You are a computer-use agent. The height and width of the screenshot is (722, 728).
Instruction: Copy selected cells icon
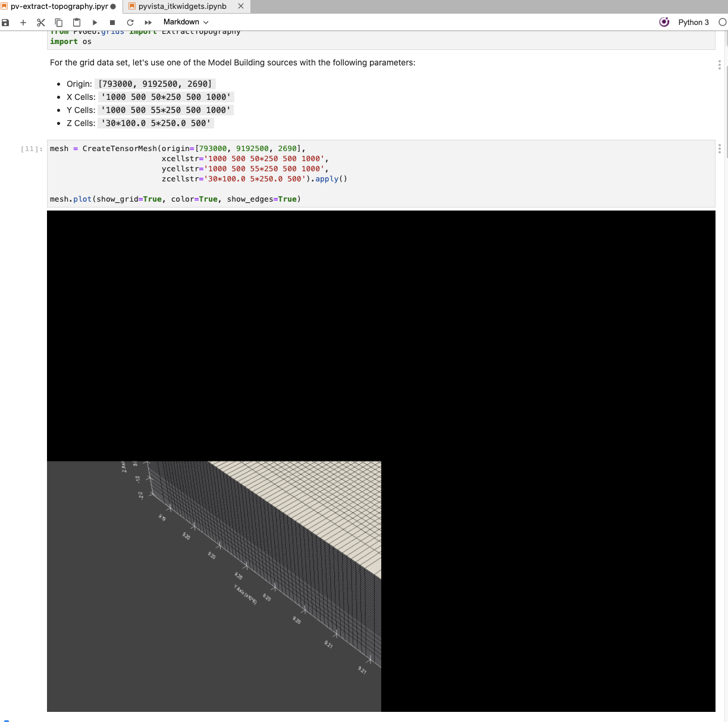(x=59, y=23)
